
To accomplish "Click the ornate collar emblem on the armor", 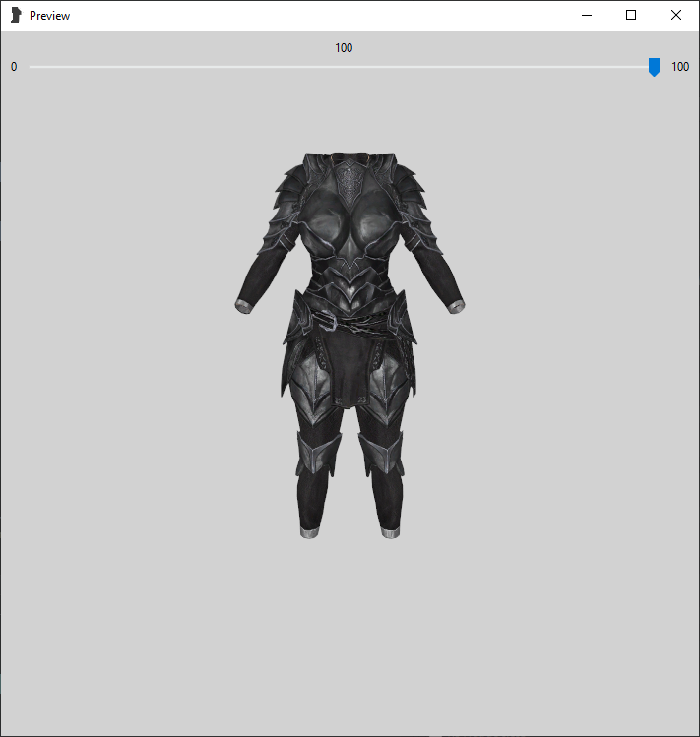I will [x=350, y=179].
